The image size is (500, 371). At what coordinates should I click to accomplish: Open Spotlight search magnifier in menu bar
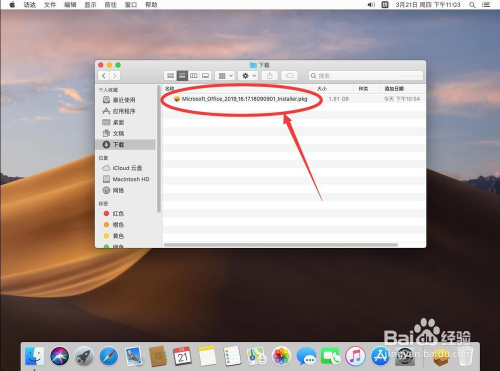472,5
